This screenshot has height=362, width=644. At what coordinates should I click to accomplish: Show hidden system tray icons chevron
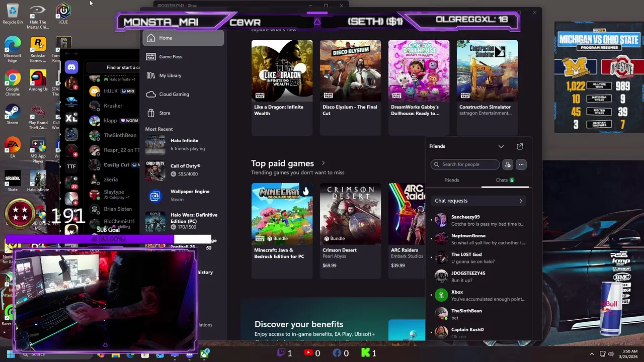coord(592,354)
